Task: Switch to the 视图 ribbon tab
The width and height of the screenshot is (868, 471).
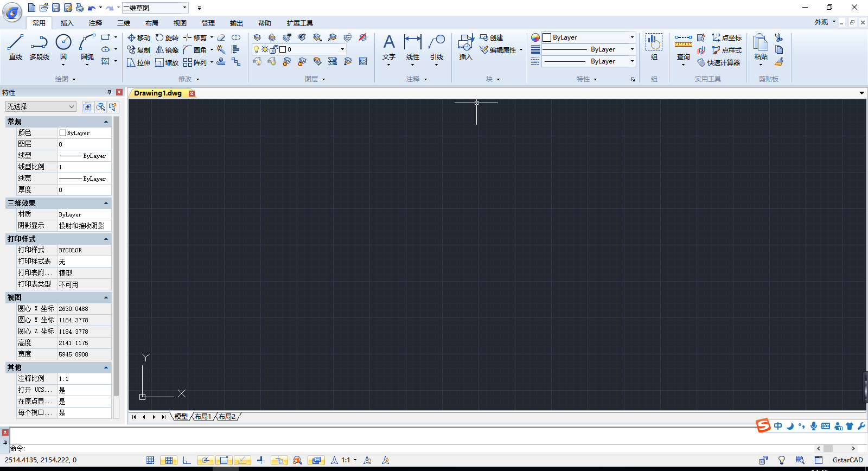Action: (180, 23)
